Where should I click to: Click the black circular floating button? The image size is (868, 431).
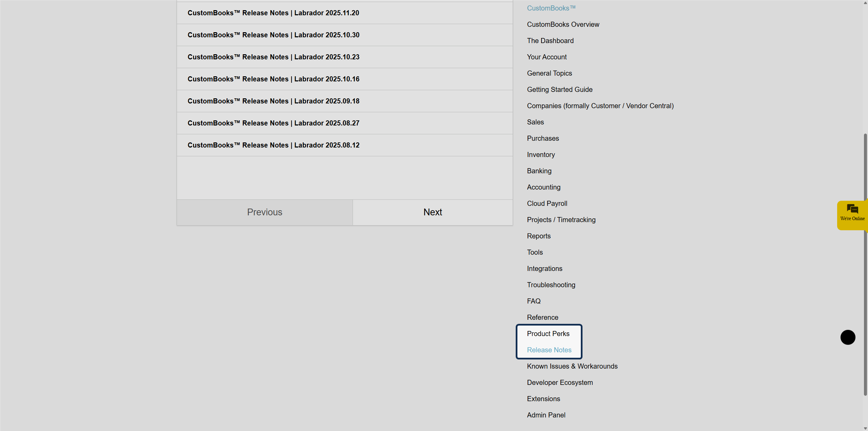pyautogui.click(x=848, y=337)
